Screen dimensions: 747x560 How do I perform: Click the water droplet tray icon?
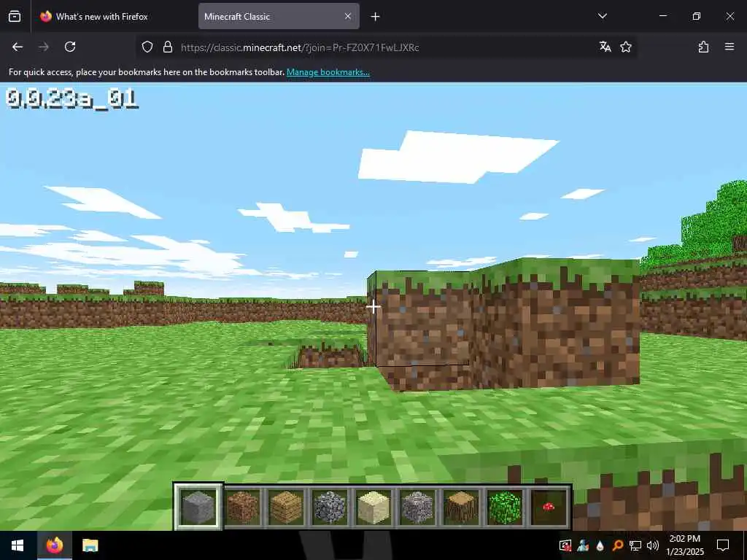(x=600, y=545)
